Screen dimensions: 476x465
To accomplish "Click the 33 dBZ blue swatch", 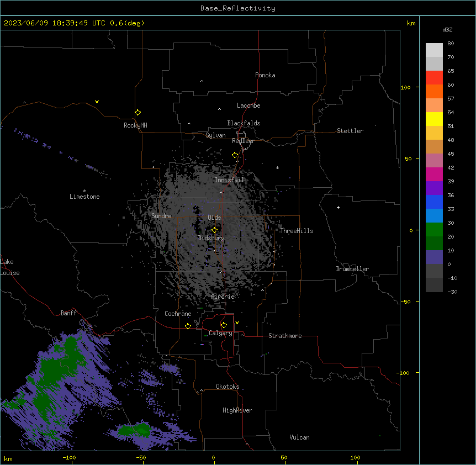I will [434, 216].
